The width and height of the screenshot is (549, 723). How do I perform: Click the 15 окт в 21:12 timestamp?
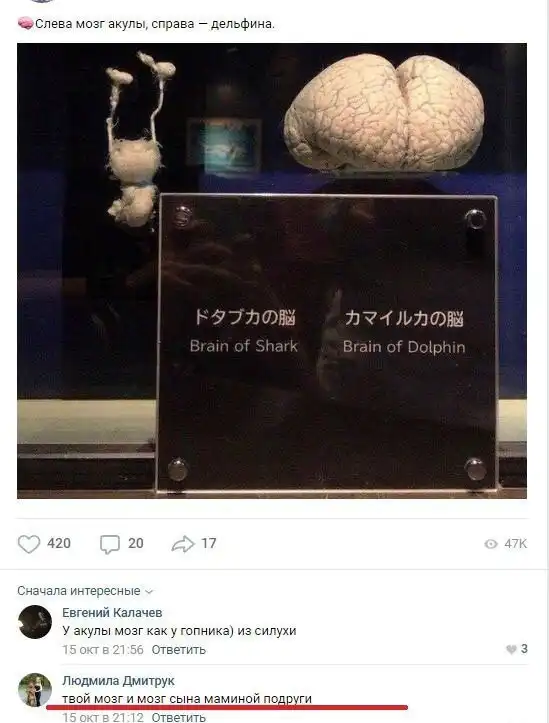[103, 717]
